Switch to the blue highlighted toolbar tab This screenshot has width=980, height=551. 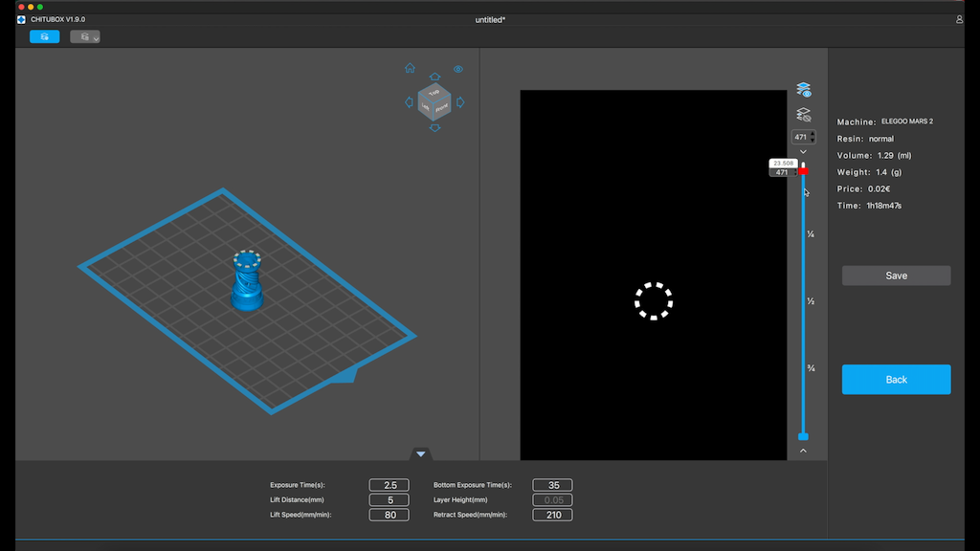[44, 36]
